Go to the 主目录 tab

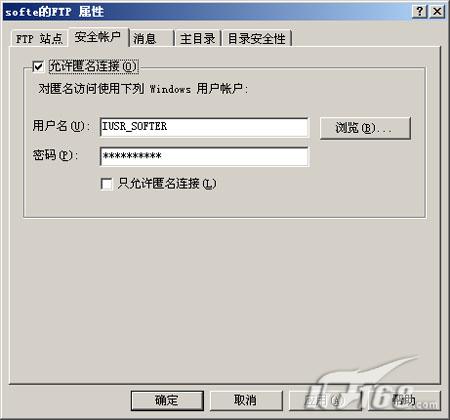198,39
